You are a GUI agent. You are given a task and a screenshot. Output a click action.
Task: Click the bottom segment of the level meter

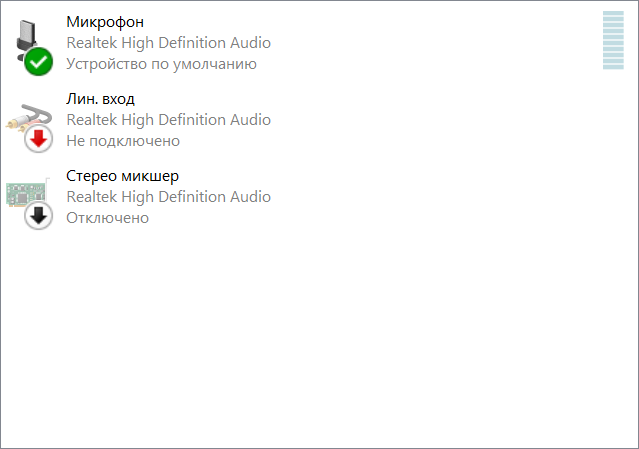613,66
